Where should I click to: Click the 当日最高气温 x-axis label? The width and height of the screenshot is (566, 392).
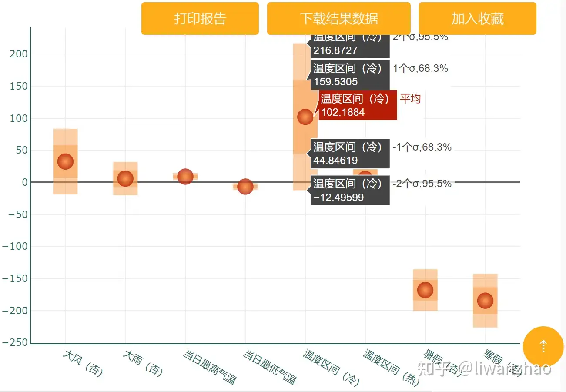point(210,368)
